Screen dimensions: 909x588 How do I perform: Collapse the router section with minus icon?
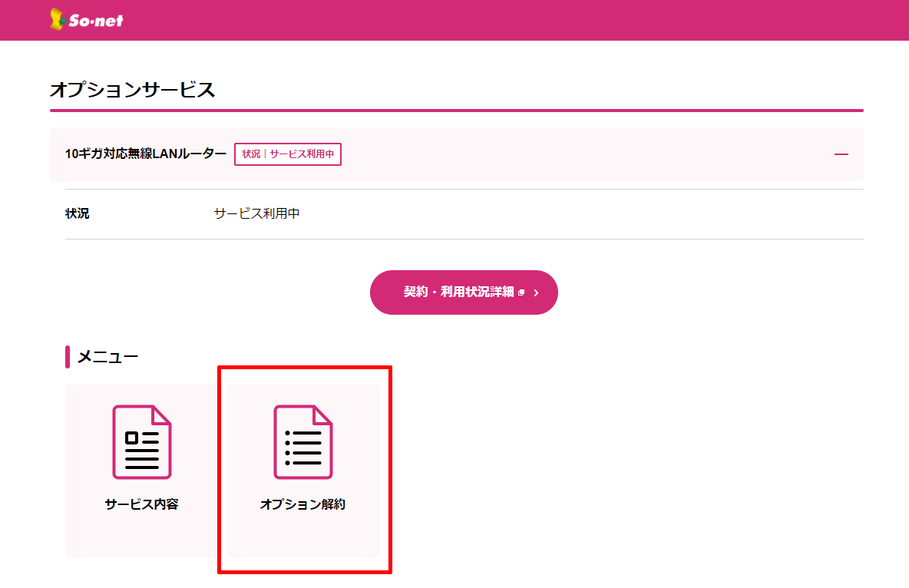[x=841, y=154]
